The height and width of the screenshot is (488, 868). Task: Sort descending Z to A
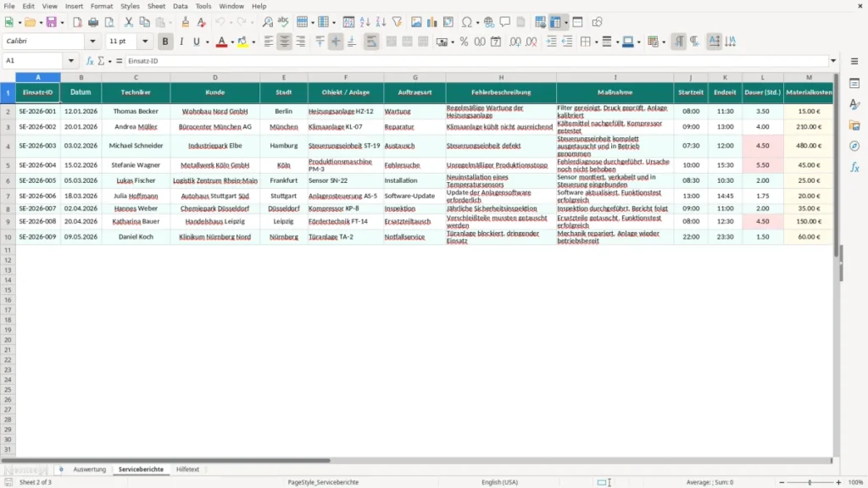pyautogui.click(x=381, y=22)
